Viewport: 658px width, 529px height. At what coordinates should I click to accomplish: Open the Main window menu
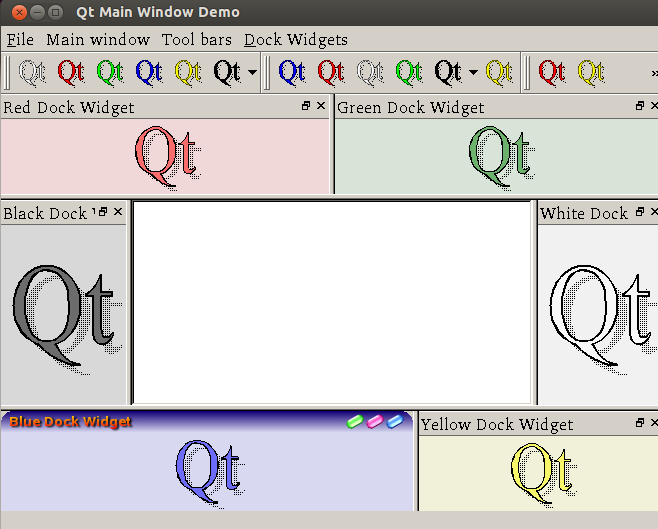point(98,40)
